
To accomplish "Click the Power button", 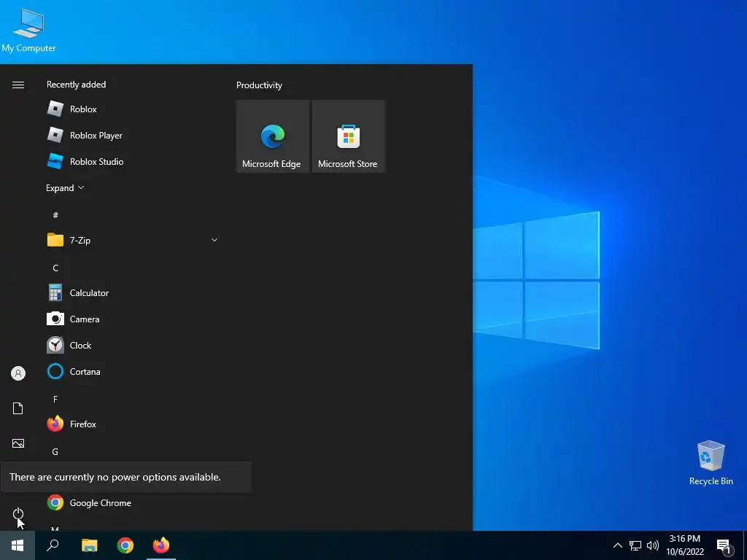I will click(x=18, y=514).
